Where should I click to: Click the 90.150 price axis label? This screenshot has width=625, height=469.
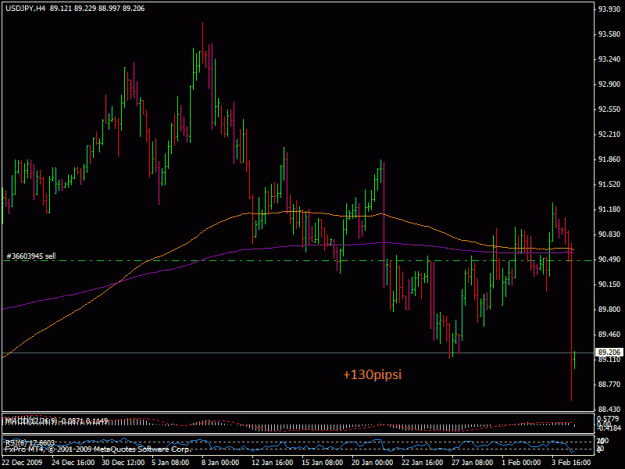(609, 284)
